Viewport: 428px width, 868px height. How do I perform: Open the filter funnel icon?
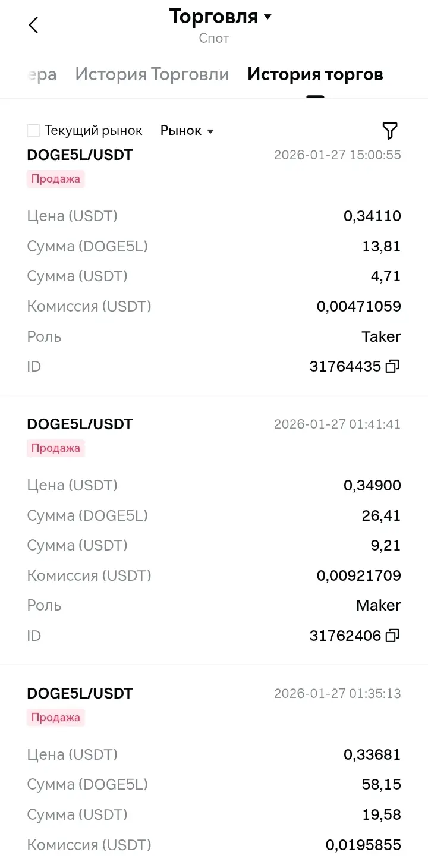pyautogui.click(x=389, y=131)
